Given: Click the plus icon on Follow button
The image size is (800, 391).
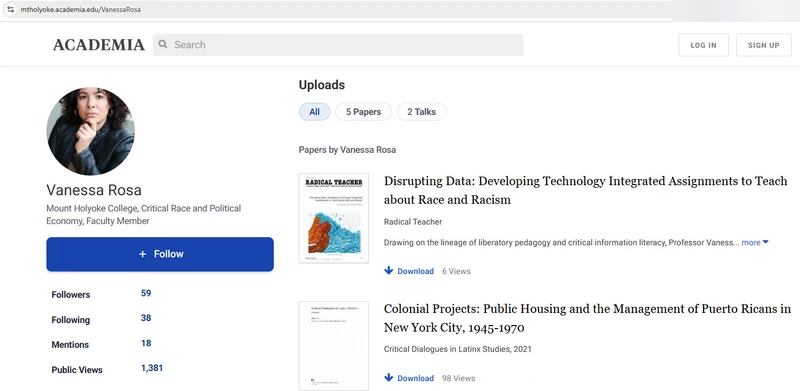Looking at the screenshot, I should (143, 254).
